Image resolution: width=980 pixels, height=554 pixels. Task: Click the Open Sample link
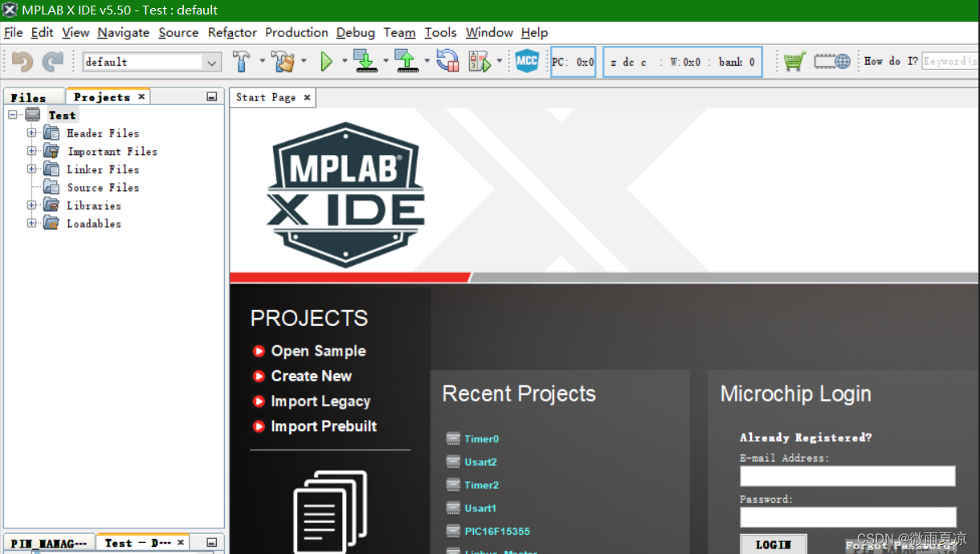[318, 351]
